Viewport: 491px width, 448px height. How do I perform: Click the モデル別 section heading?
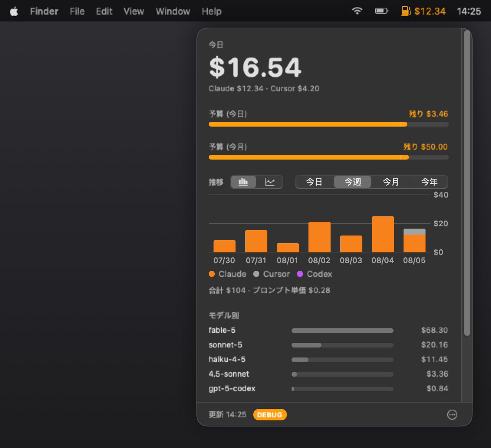[x=224, y=316]
